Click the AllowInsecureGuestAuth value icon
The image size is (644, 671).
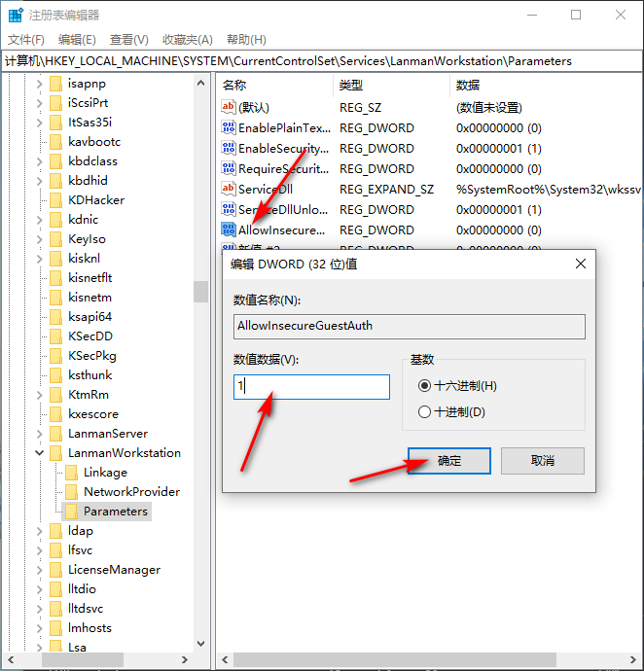(230, 230)
